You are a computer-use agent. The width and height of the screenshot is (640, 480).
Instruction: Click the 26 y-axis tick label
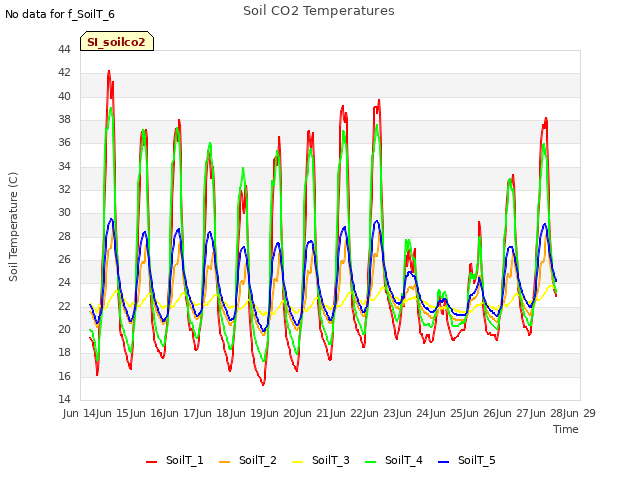[x=64, y=260]
